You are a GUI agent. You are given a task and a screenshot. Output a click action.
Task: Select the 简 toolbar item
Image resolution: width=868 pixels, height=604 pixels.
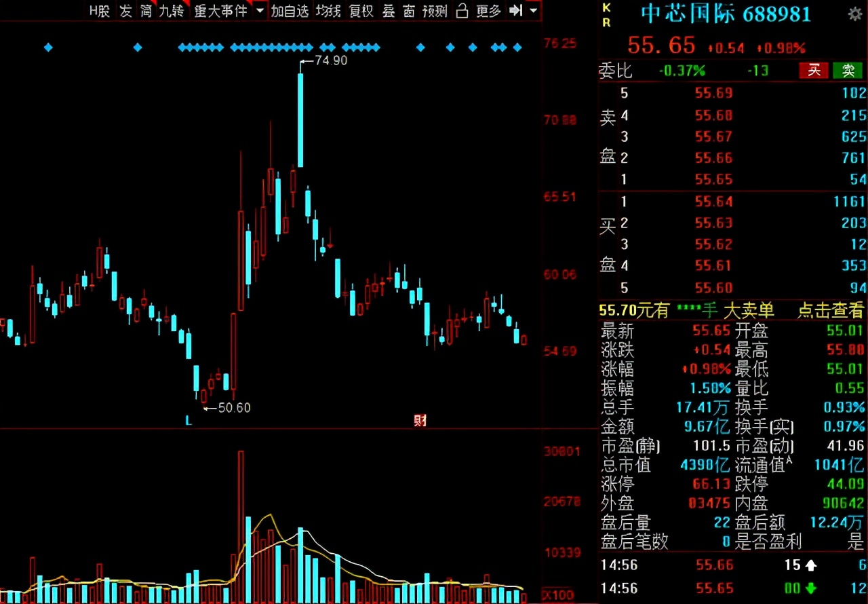(x=146, y=11)
